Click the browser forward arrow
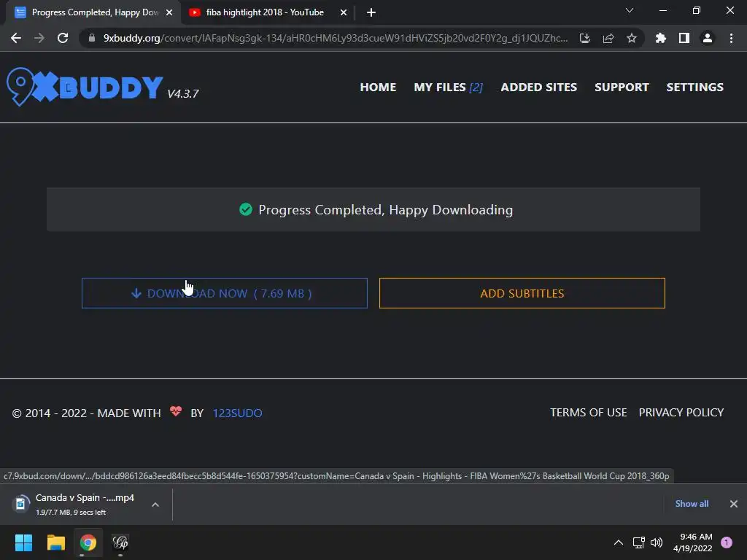 click(39, 38)
